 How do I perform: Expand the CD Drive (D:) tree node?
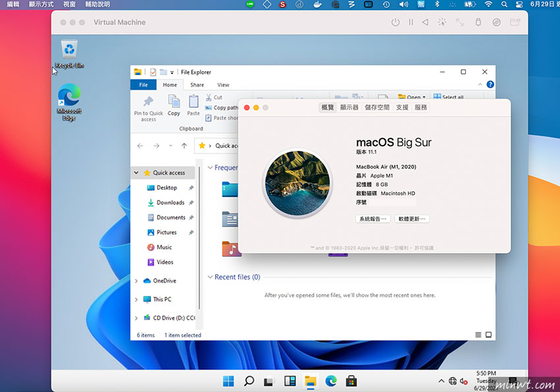(136, 318)
